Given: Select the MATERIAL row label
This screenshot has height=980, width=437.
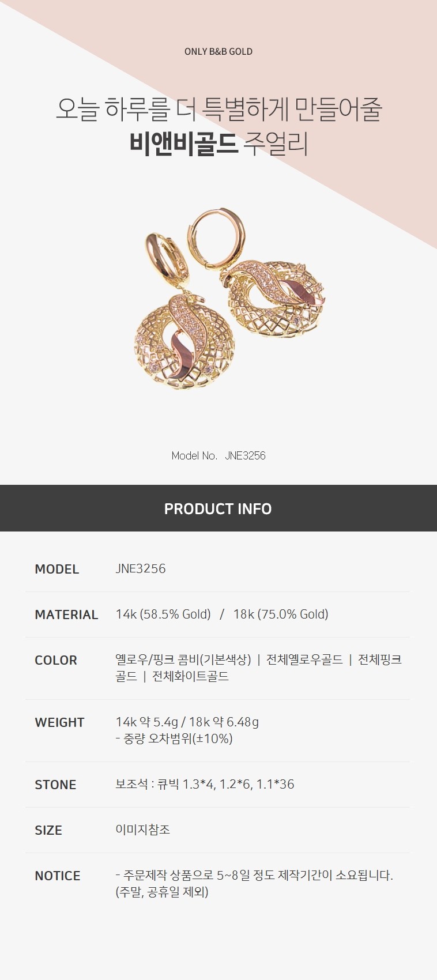Looking at the screenshot, I should (66, 615).
